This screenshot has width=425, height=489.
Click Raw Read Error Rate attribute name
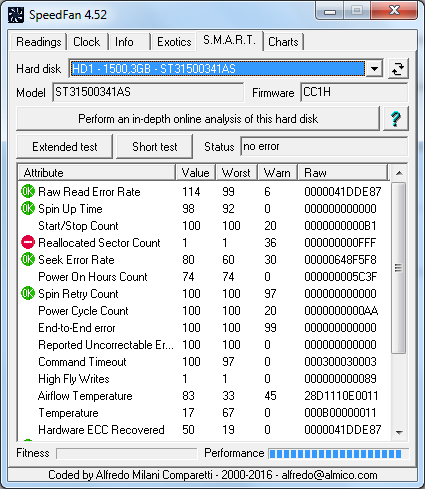(x=89, y=192)
